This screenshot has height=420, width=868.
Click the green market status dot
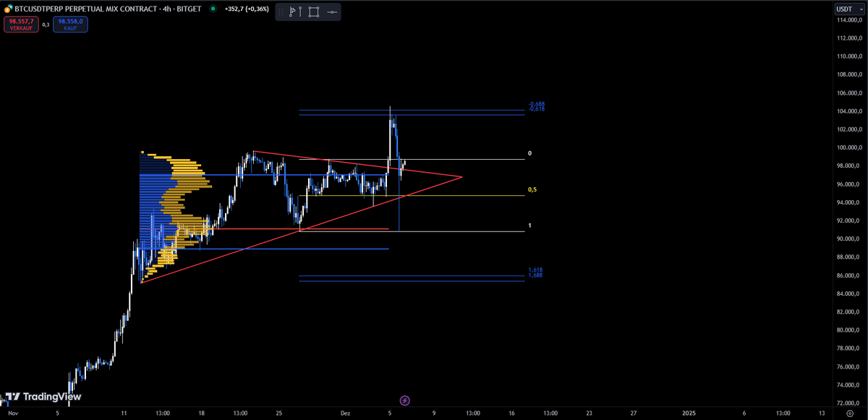212,9
